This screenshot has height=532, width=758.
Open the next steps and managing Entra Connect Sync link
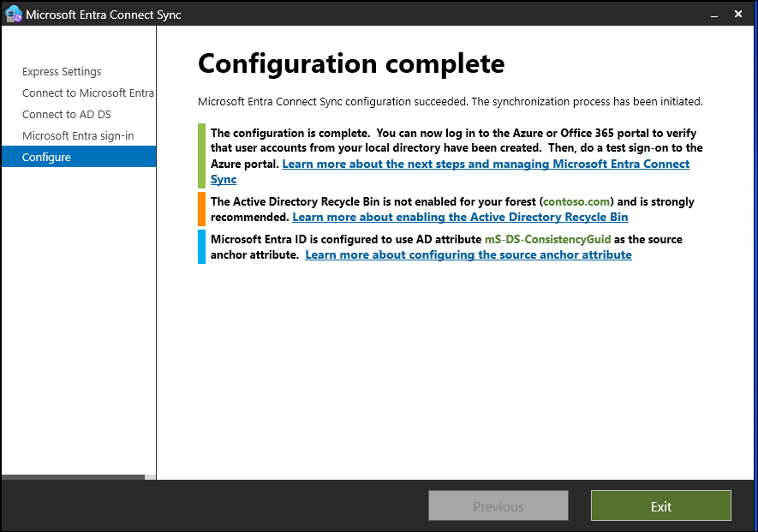(x=486, y=164)
